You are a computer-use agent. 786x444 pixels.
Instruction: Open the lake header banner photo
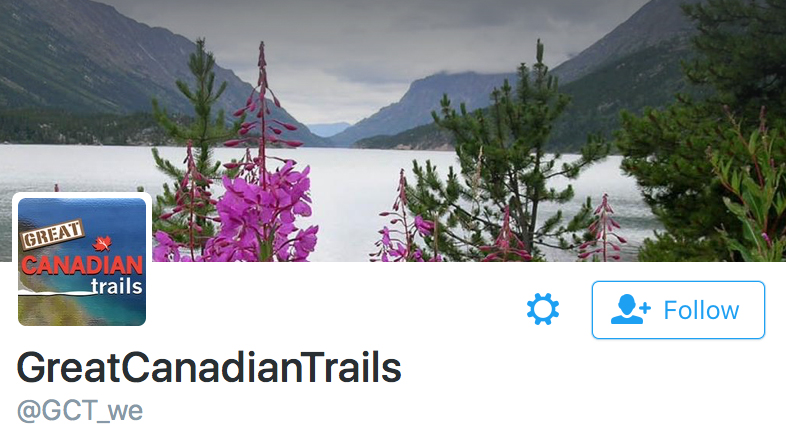[393, 130]
